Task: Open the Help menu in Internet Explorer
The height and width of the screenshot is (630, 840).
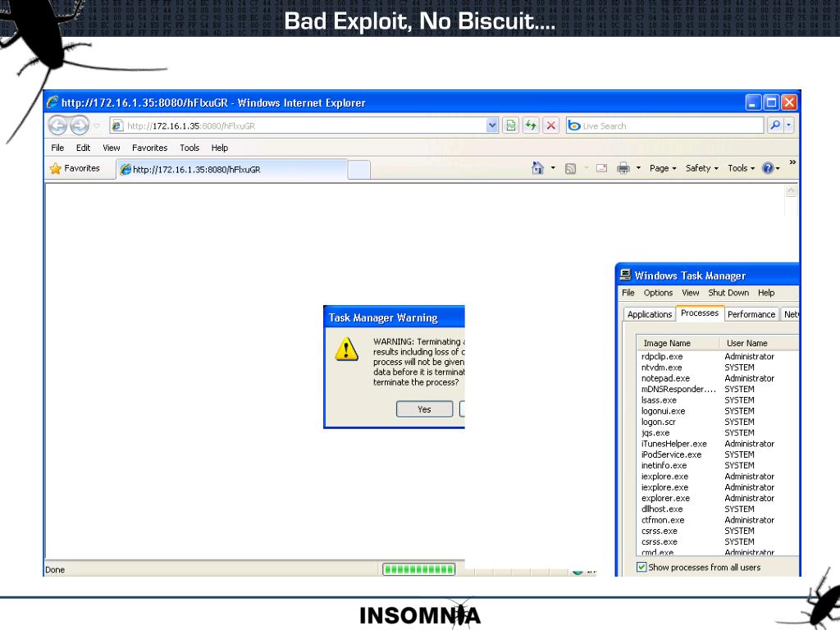Action: coord(220,148)
